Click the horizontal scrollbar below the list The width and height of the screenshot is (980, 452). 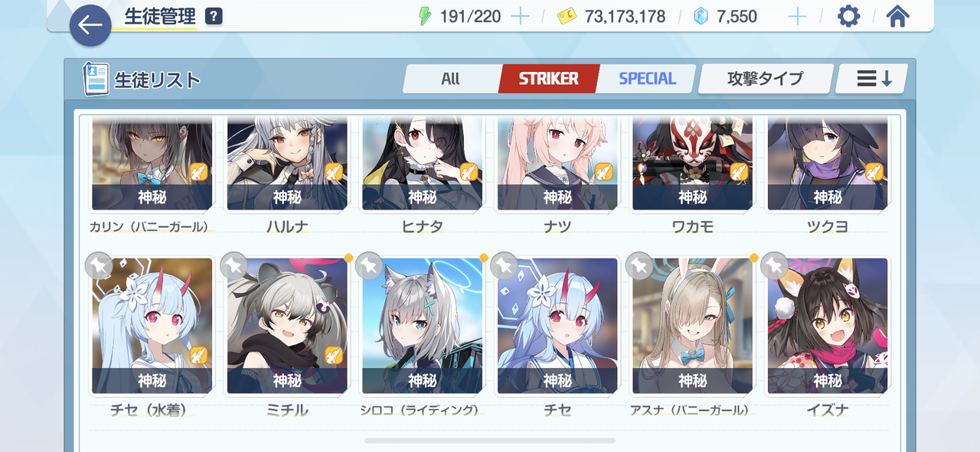[x=490, y=441]
